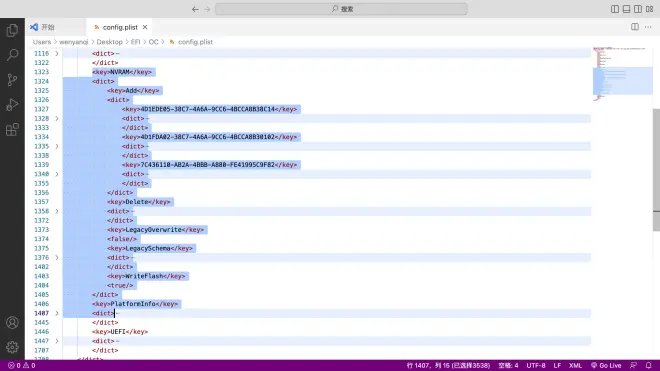660x371 pixels.
Task: Toggle the primary side bar layout icon
Action: 615,9
